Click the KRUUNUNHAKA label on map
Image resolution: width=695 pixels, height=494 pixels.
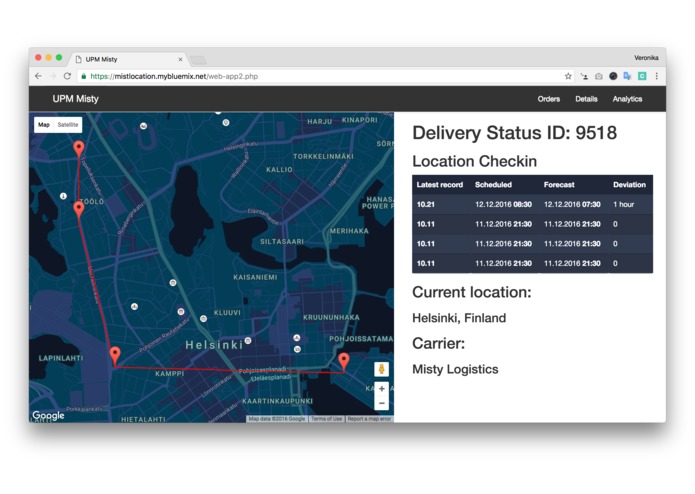pos(331,317)
